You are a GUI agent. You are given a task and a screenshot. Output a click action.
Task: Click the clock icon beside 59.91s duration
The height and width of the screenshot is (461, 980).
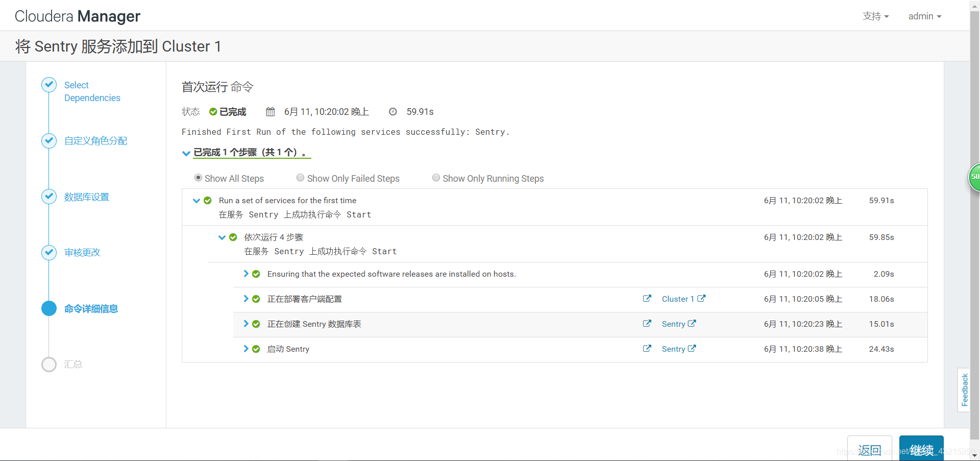(x=393, y=112)
